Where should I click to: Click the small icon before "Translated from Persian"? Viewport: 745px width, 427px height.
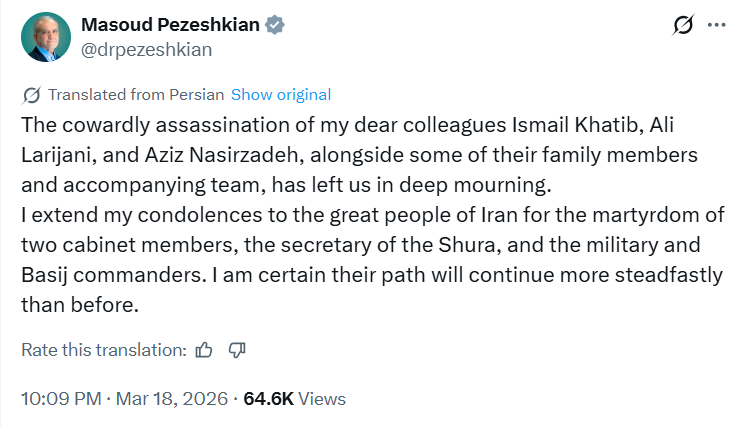click(x=31, y=95)
